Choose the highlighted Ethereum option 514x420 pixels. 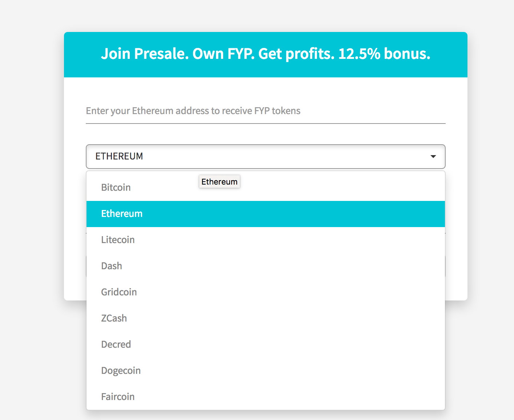point(122,214)
